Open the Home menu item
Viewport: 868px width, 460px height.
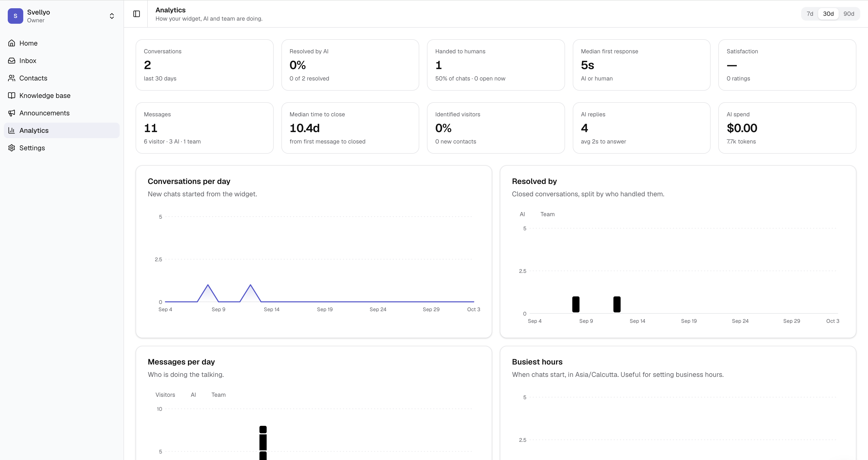[x=62, y=43]
